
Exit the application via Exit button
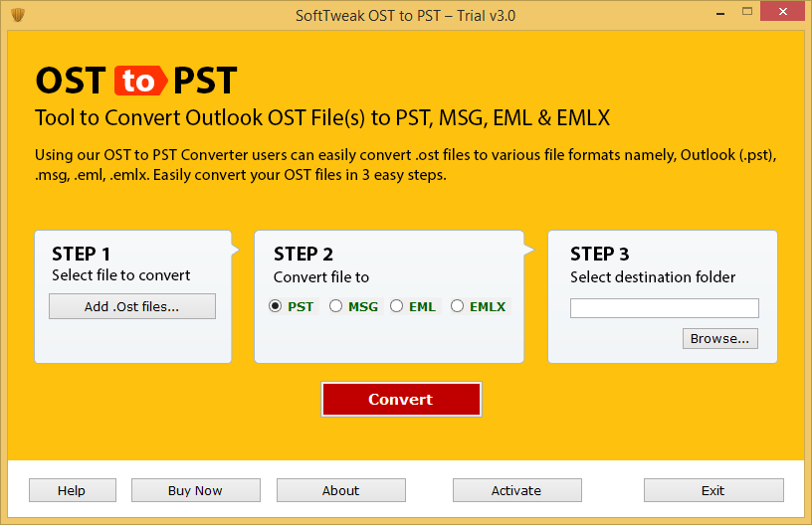pos(713,490)
